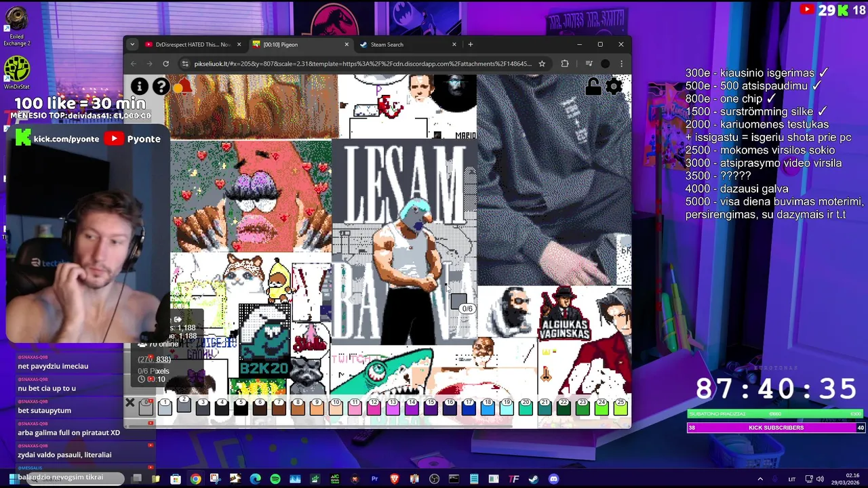Open Steam from the taskbar

click(x=534, y=479)
